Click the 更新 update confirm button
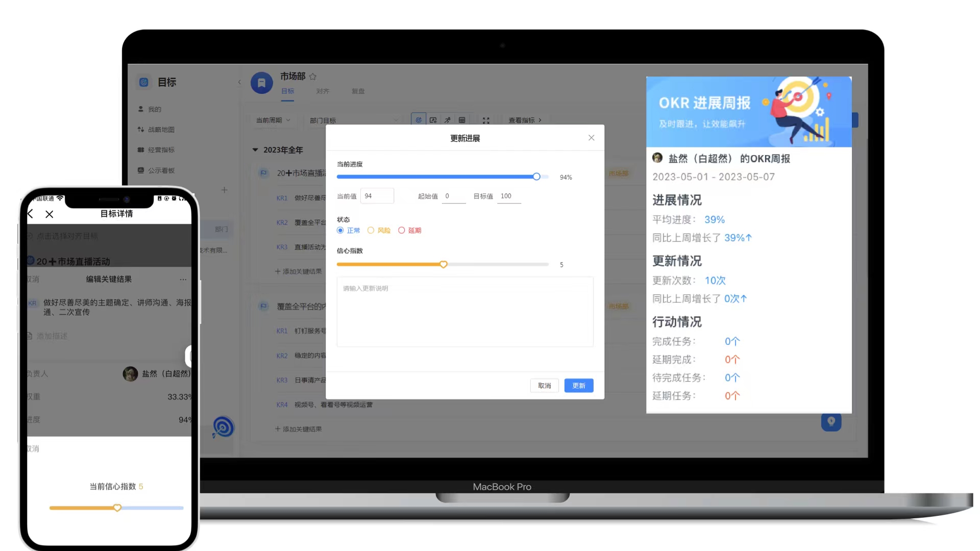Image resolution: width=980 pixels, height=551 pixels. point(578,385)
